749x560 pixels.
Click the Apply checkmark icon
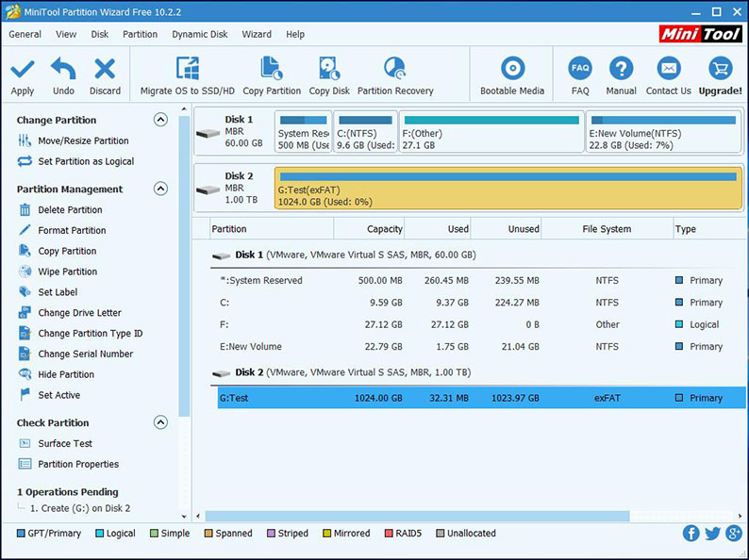click(23, 70)
